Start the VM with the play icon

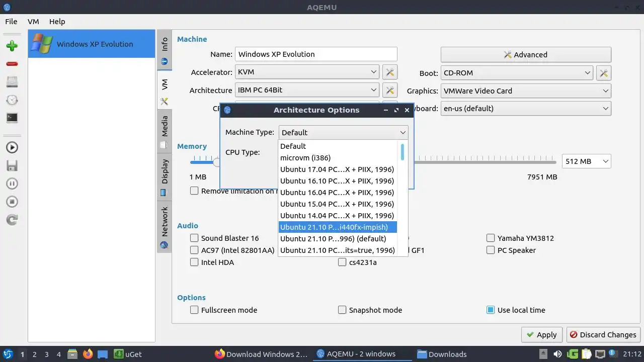[x=12, y=147]
